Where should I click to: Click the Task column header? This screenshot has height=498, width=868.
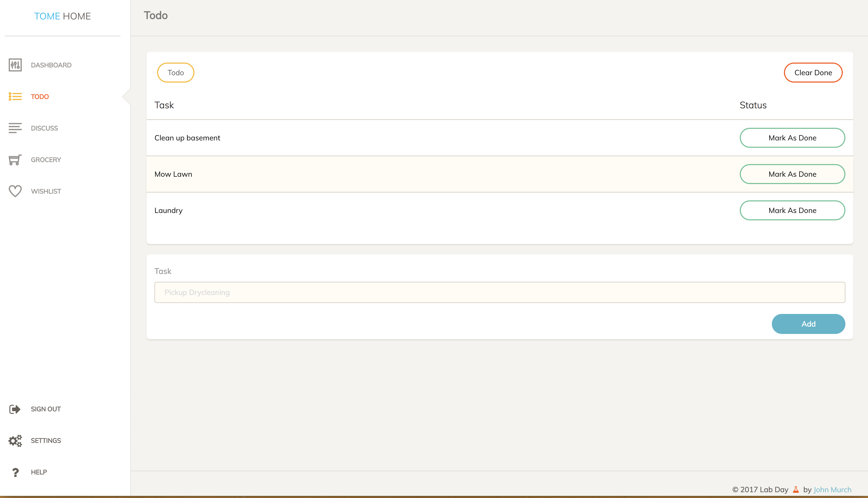pyautogui.click(x=164, y=105)
